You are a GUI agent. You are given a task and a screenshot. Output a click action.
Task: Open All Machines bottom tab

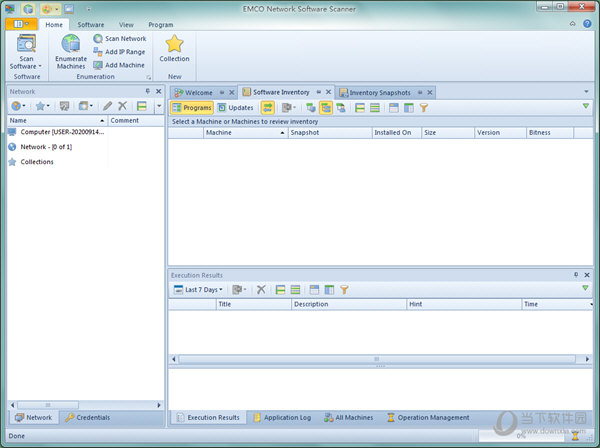point(348,417)
